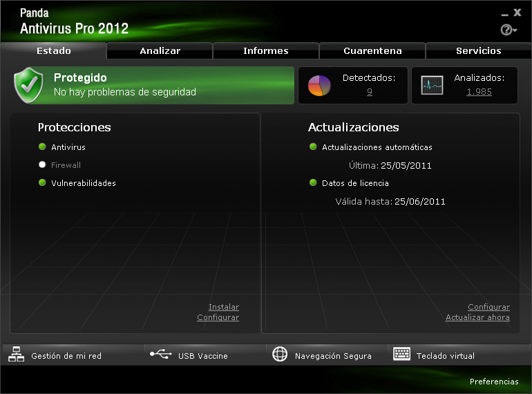Click the Instalar link under Protecciones
This screenshot has height=394, width=532.
coord(224,307)
